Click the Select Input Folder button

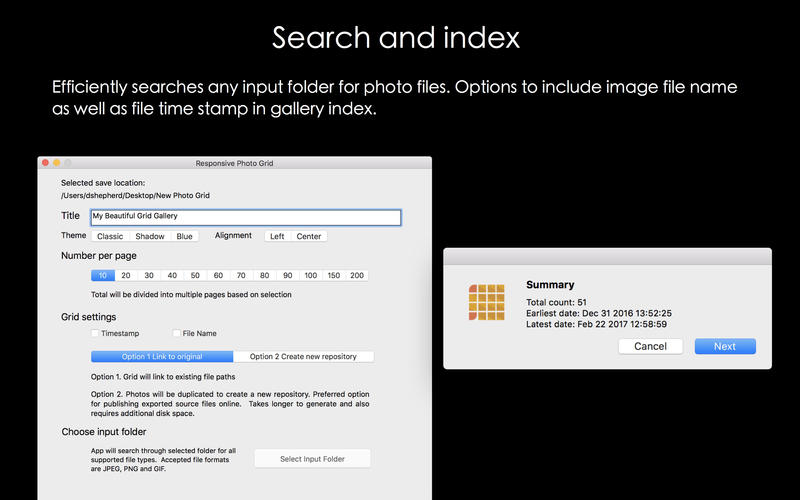point(312,459)
